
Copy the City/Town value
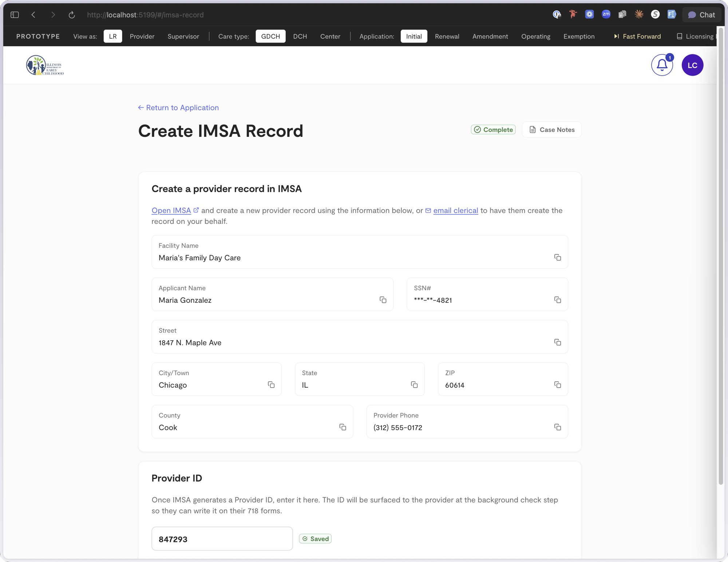(271, 385)
